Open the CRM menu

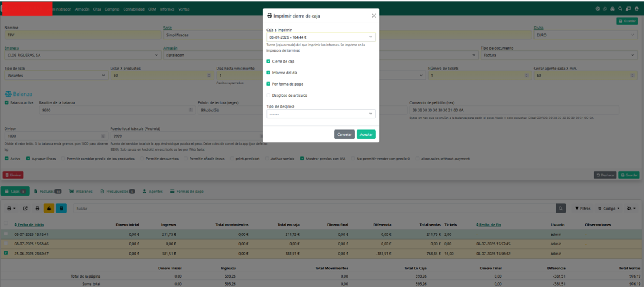(152, 9)
